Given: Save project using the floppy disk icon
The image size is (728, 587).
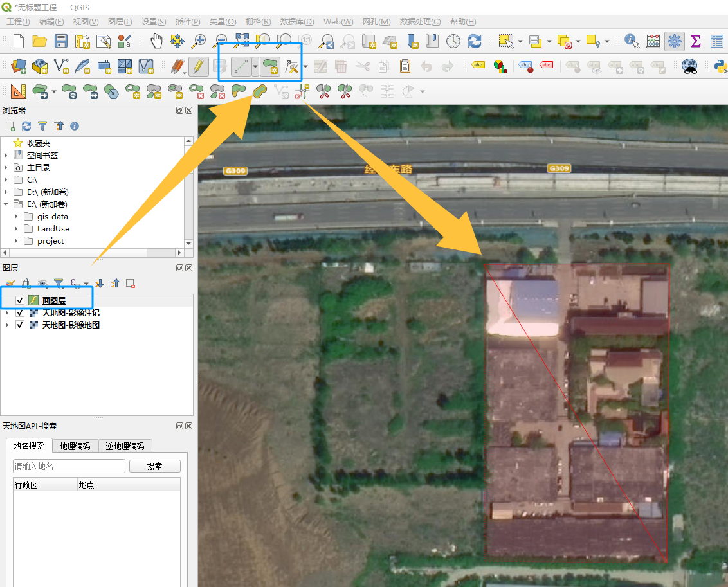Looking at the screenshot, I should (x=61, y=41).
